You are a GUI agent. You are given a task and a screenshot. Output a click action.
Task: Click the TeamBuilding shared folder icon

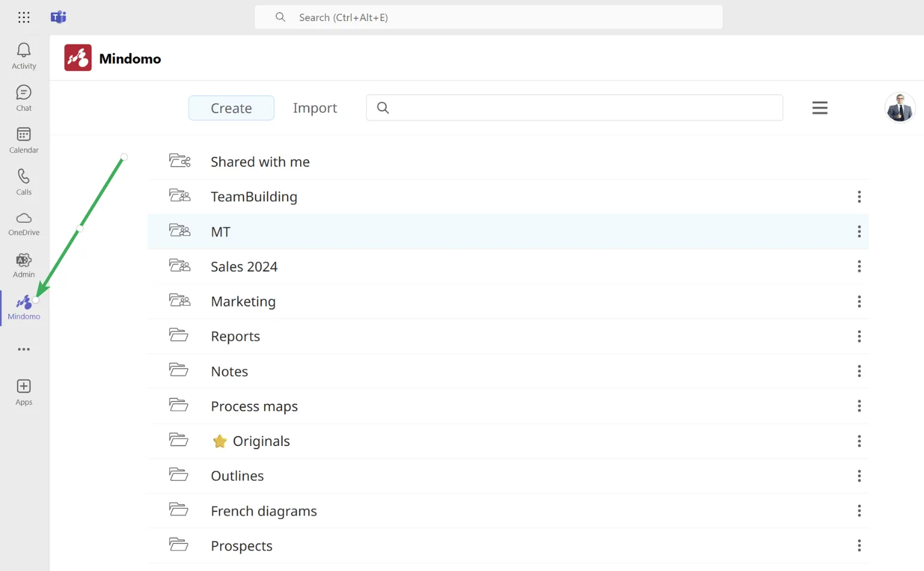click(x=179, y=195)
